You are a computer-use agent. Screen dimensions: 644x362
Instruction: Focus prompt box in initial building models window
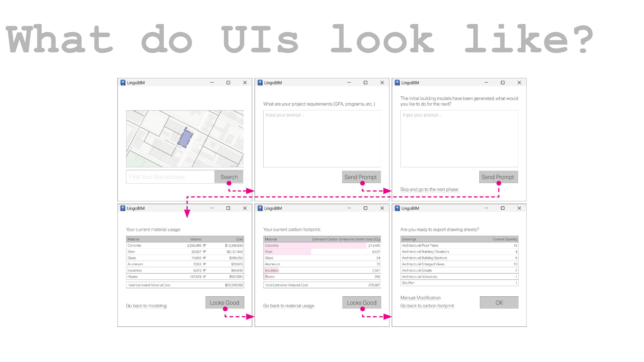459,139
